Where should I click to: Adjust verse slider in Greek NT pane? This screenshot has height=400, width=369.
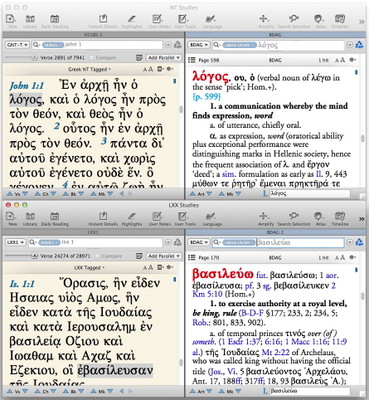pyautogui.click(x=18, y=58)
